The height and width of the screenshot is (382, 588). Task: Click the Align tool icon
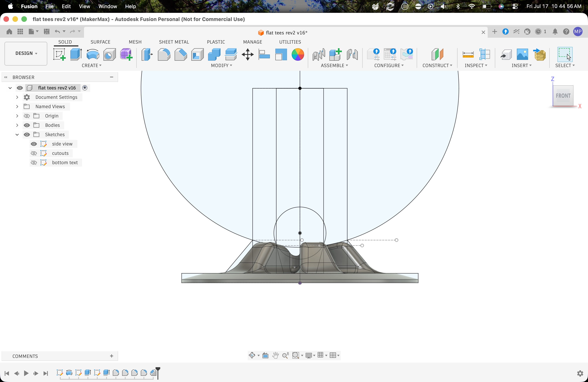pyautogui.click(x=264, y=54)
